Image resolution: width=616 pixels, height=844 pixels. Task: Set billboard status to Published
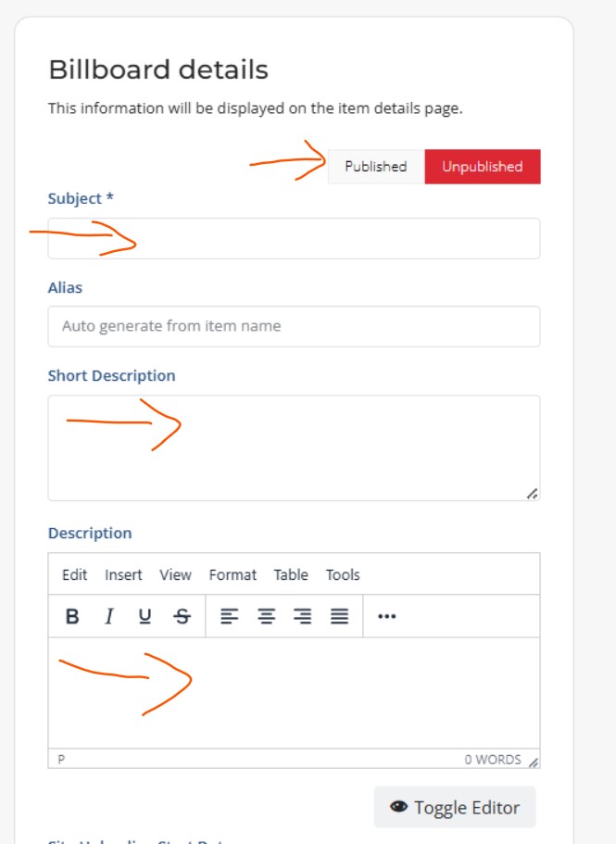(x=376, y=167)
